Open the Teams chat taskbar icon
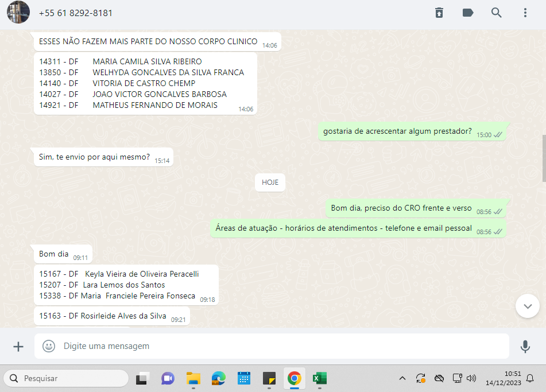The image size is (546, 392). coord(168,378)
